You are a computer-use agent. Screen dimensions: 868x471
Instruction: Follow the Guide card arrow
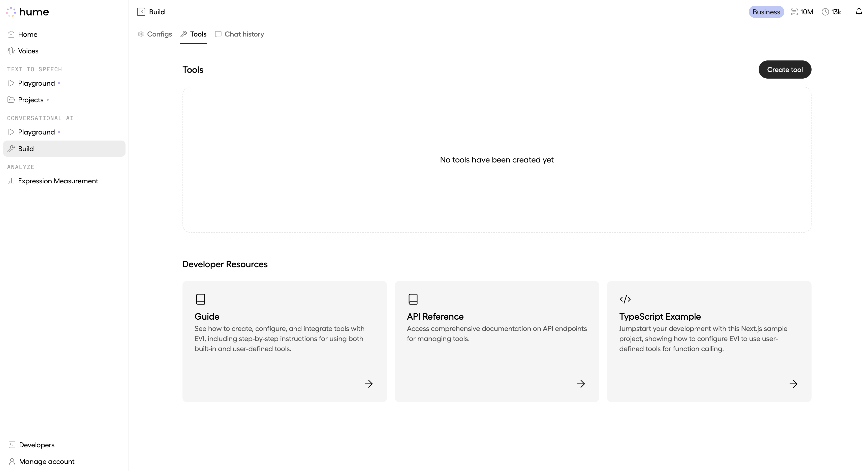pyautogui.click(x=369, y=383)
